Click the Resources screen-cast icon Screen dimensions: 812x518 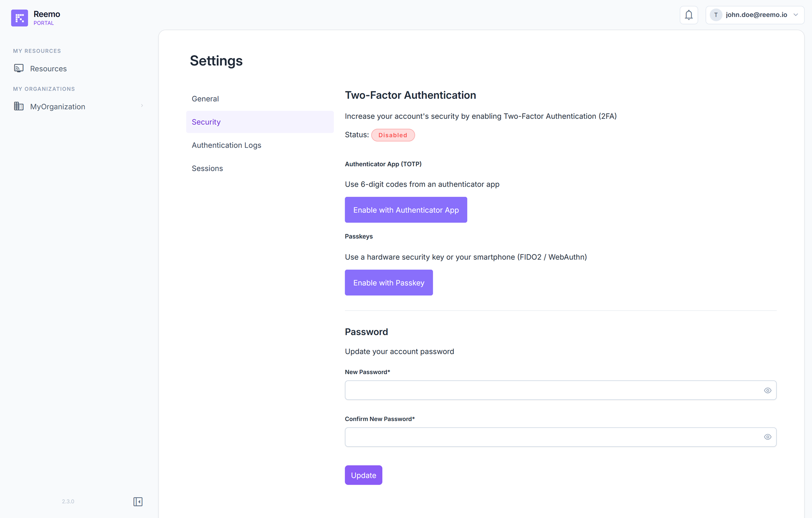[x=19, y=68]
